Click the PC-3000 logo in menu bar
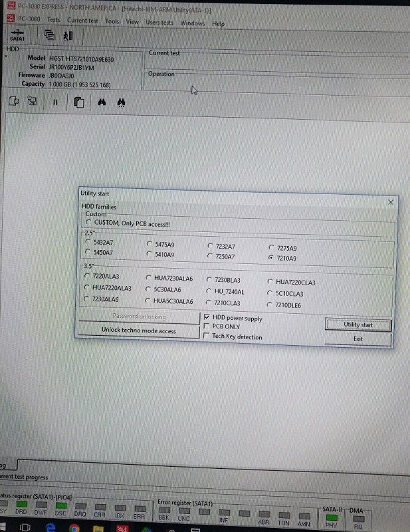The image size is (410, 532). (11, 17)
